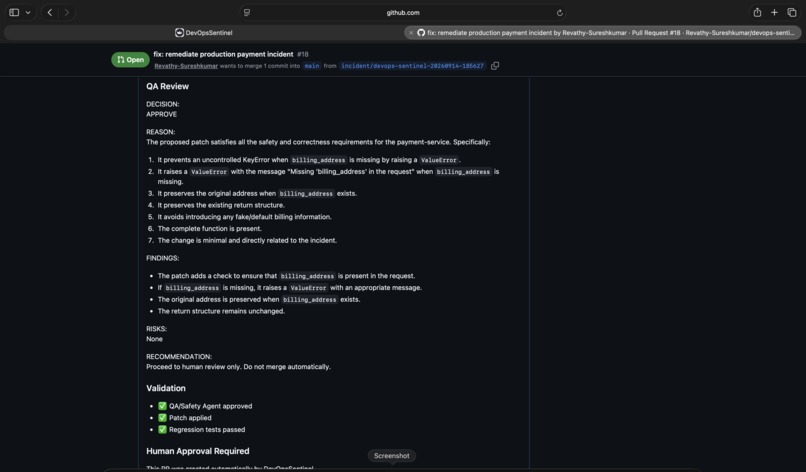This screenshot has width=806, height=472.
Task: Click the Regression tests passed checkmark
Action: (162, 429)
